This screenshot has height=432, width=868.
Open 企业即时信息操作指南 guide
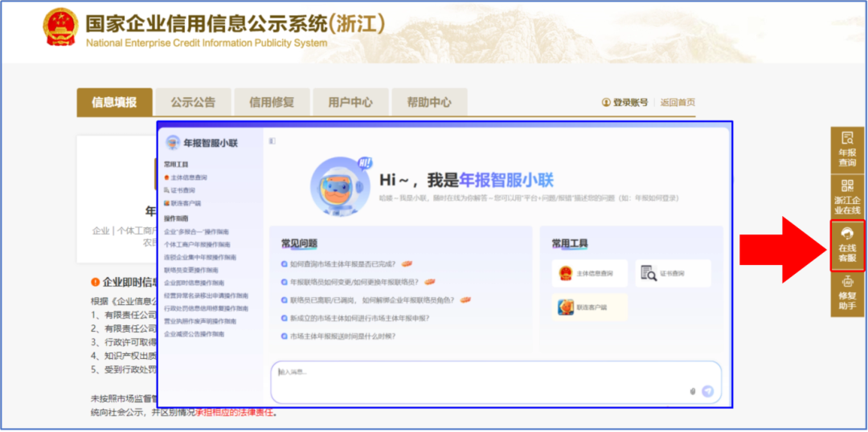[194, 283]
